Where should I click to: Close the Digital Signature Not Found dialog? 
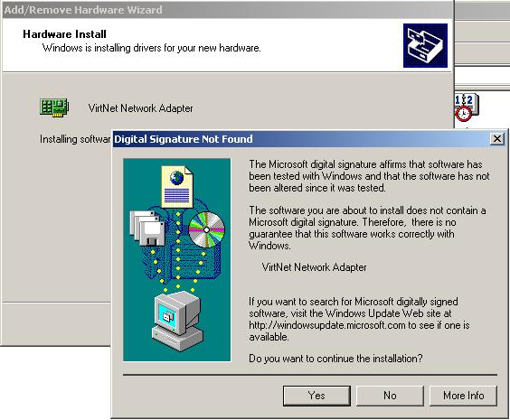pos(497,139)
